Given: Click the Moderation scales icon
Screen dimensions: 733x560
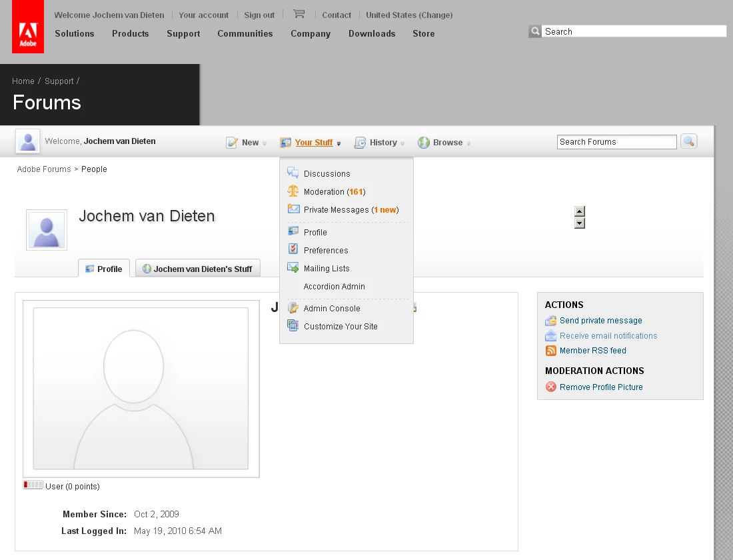Looking at the screenshot, I should pos(293,191).
